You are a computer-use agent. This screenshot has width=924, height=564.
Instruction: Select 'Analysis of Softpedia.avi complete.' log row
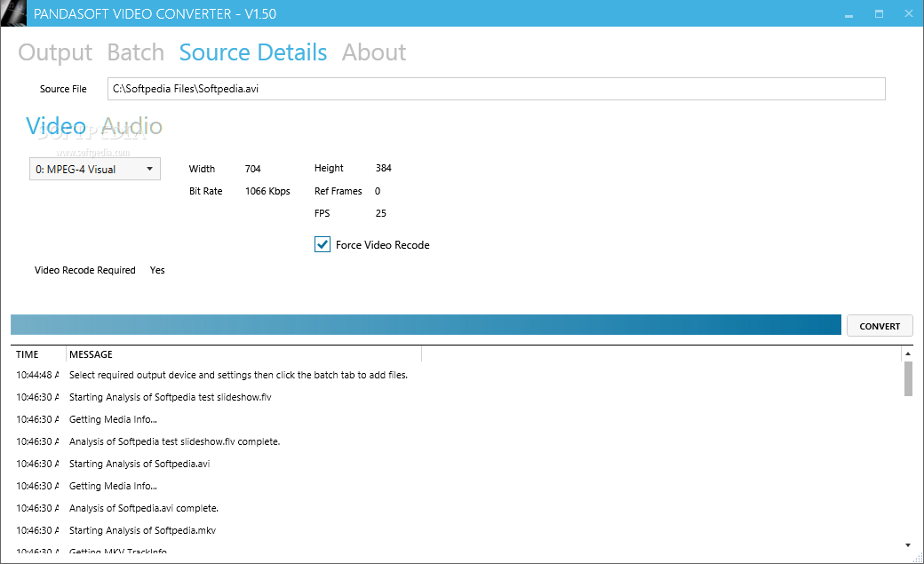pyautogui.click(x=456, y=508)
